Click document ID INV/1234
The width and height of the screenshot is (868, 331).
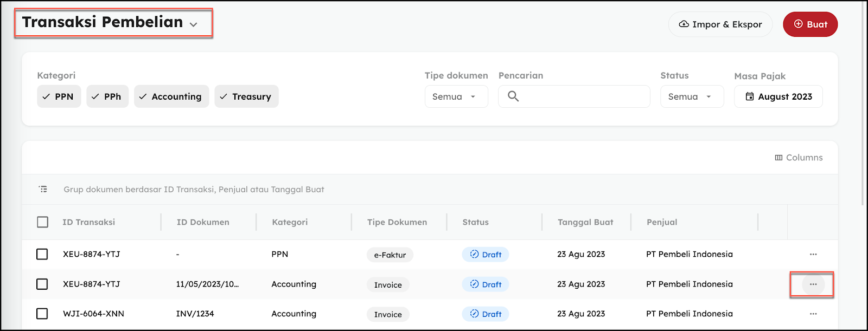195,314
